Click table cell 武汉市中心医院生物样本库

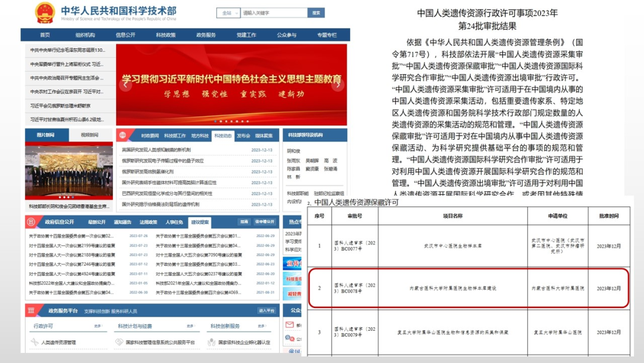pyautogui.click(x=453, y=246)
